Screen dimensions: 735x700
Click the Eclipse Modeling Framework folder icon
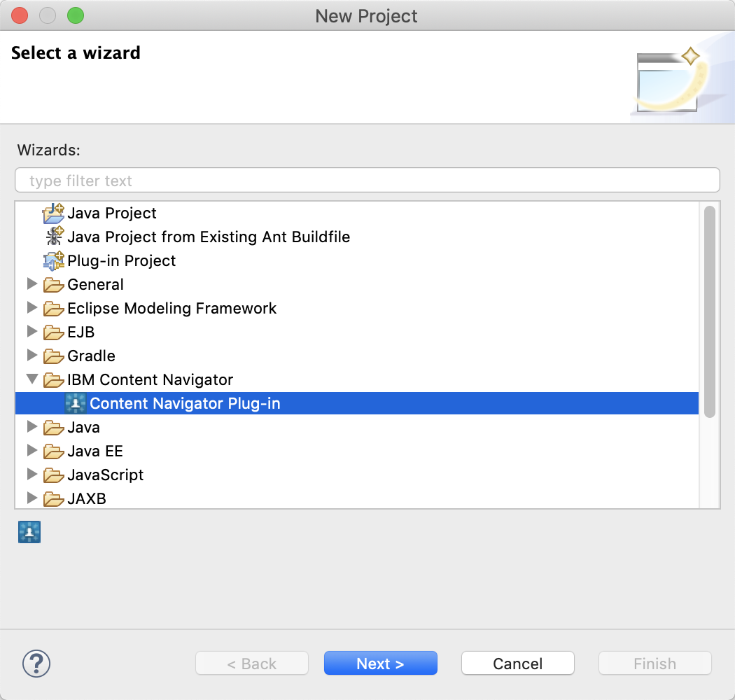tap(54, 308)
